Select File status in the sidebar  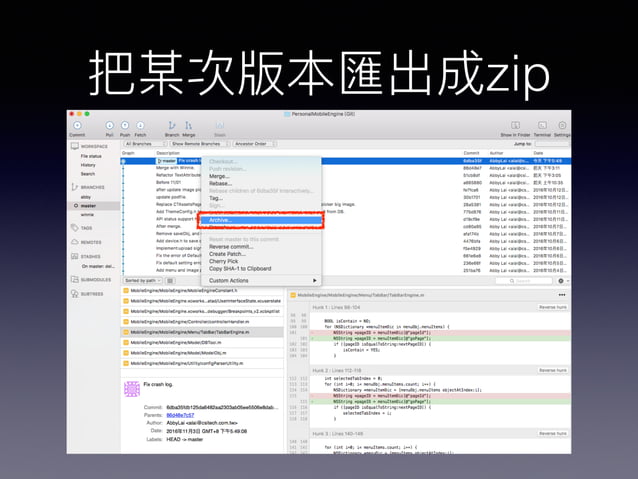91,156
